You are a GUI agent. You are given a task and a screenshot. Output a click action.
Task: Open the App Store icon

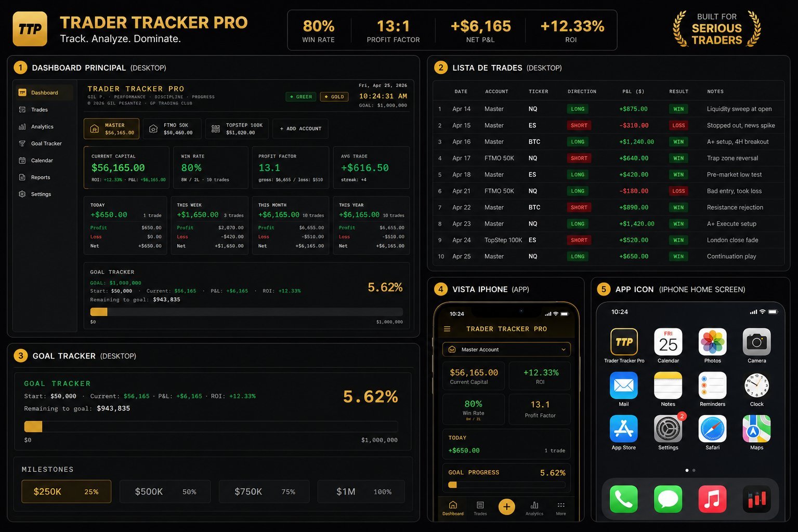(x=624, y=429)
